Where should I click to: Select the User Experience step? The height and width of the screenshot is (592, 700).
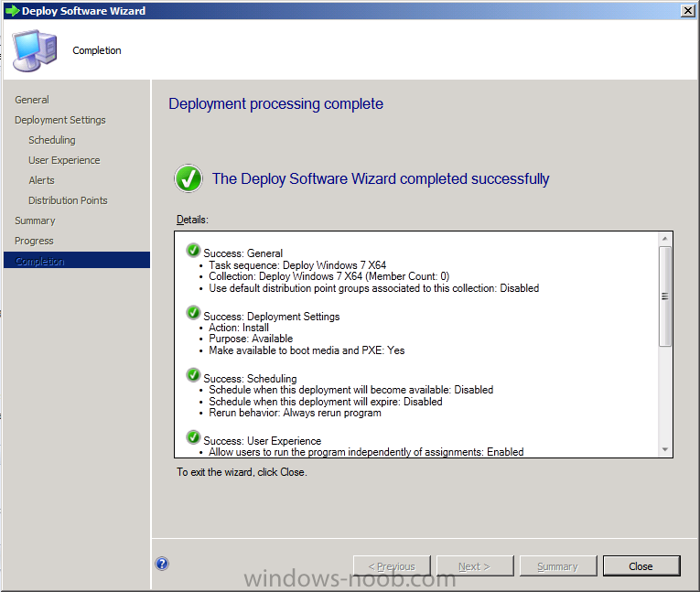[x=64, y=160]
